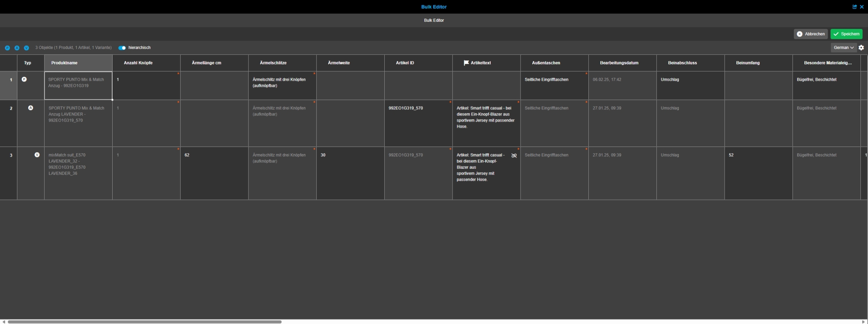
Task: Cancel with the Abbrechen button
Action: coord(811,34)
